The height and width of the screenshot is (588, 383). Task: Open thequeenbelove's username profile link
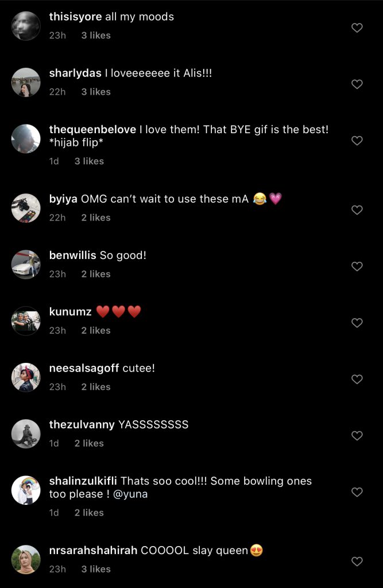coord(92,130)
